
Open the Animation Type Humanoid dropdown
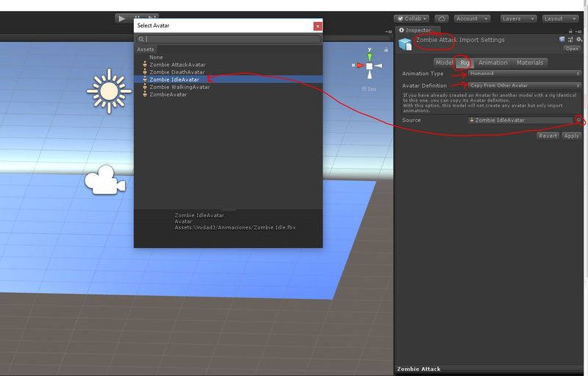[x=525, y=74]
